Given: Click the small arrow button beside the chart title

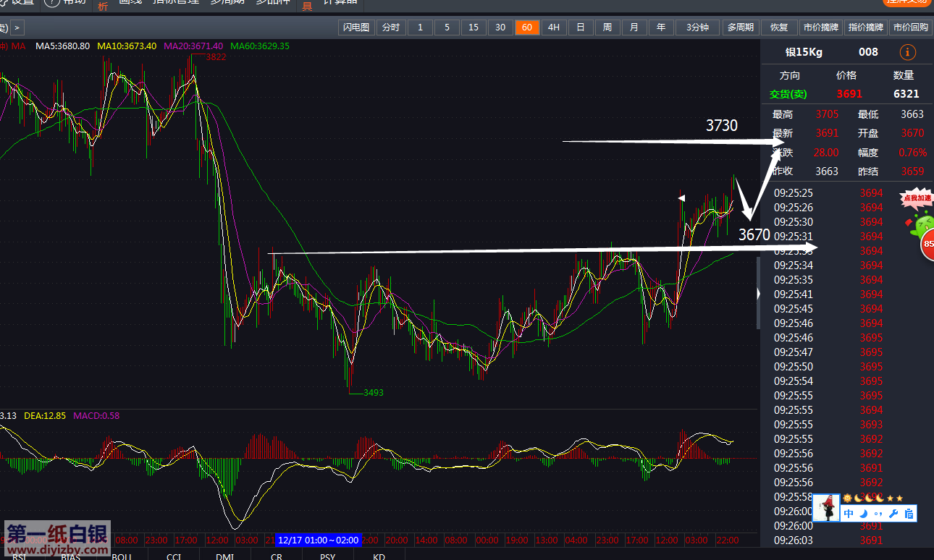Looking at the screenshot, I should (x=17, y=28).
